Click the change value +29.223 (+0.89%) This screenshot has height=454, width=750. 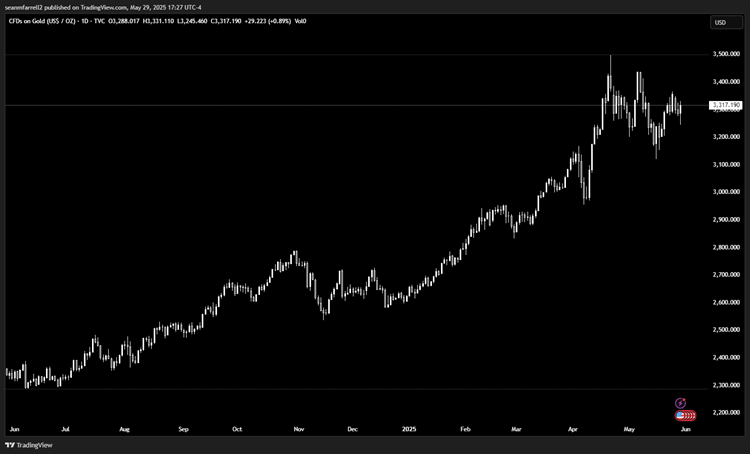(x=267, y=21)
